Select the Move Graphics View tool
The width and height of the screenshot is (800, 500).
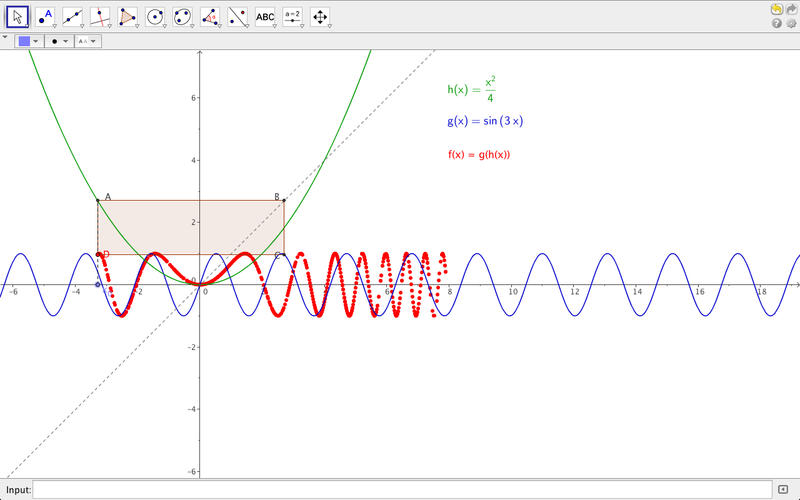point(320,16)
